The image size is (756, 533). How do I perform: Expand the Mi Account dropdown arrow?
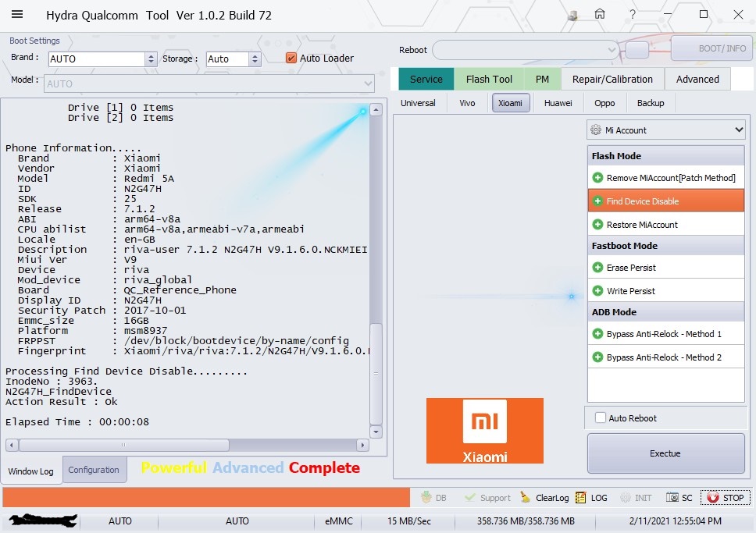click(x=739, y=130)
